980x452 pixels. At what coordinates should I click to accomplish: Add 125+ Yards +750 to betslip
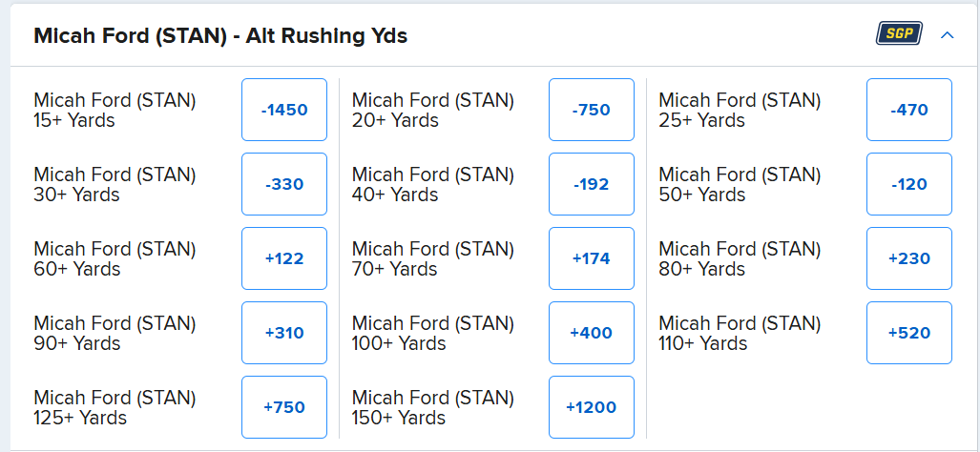coord(284,407)
